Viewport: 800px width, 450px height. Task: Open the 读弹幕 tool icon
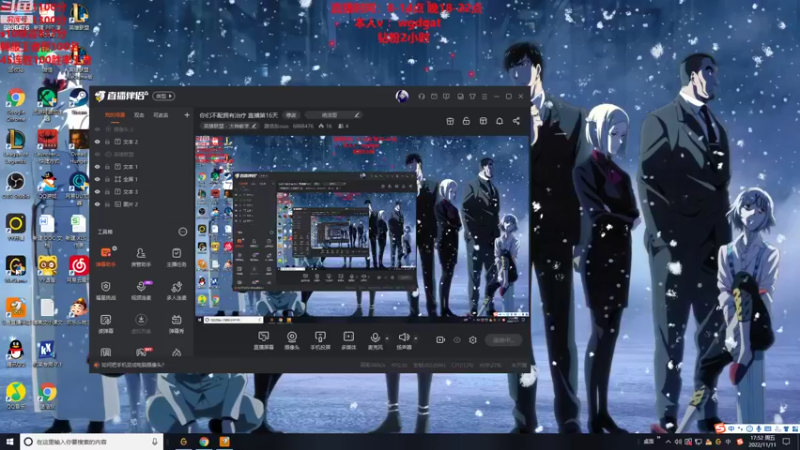pyautogui.click(x=106, y=323)
